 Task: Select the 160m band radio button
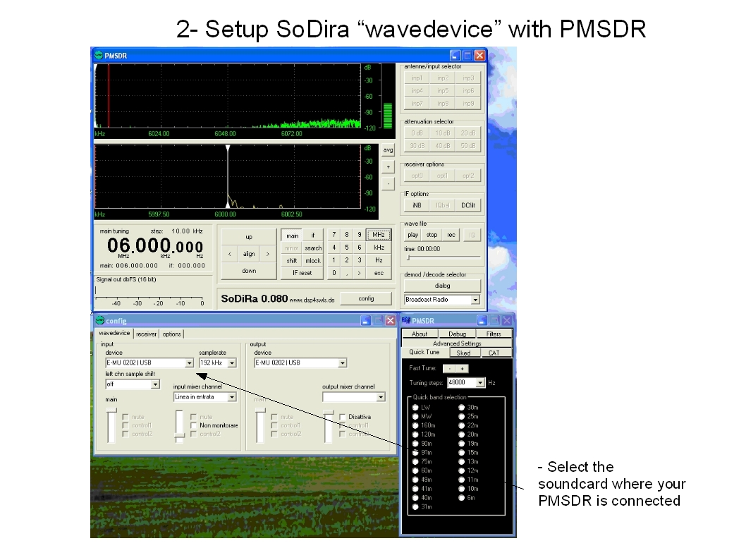[x=415, y=425]
